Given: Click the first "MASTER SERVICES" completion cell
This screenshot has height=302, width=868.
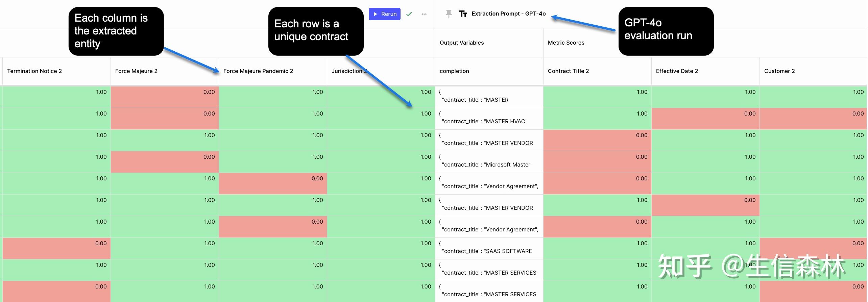Looking at the screenshot, I should click(x=489, y=270).
